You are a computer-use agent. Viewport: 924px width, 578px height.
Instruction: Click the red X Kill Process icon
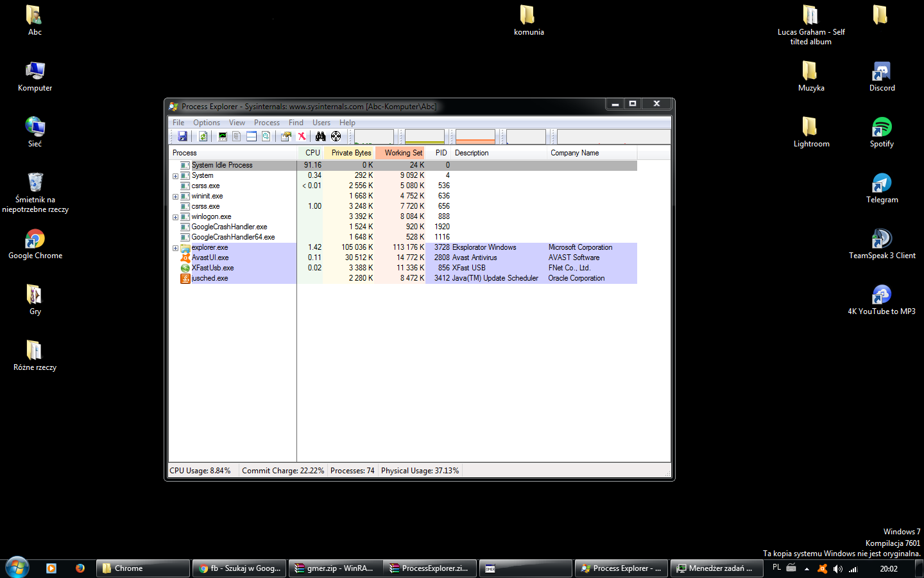(302, 136)
